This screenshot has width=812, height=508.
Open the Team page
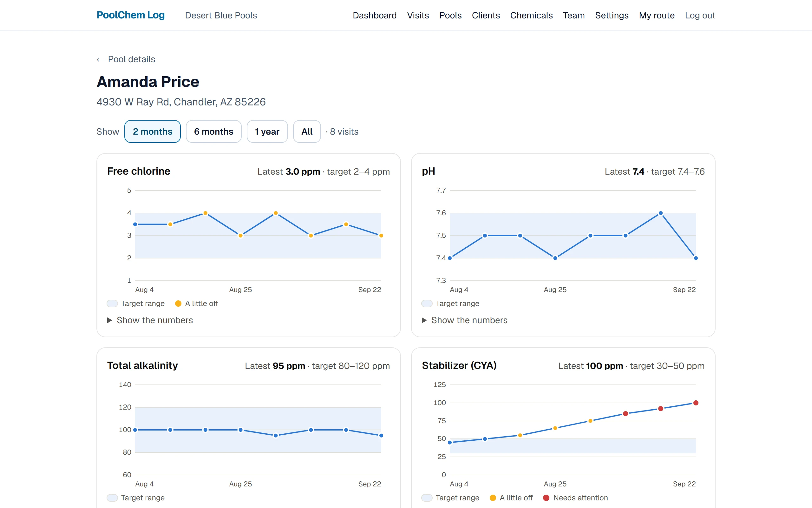(x=573, y=16)
